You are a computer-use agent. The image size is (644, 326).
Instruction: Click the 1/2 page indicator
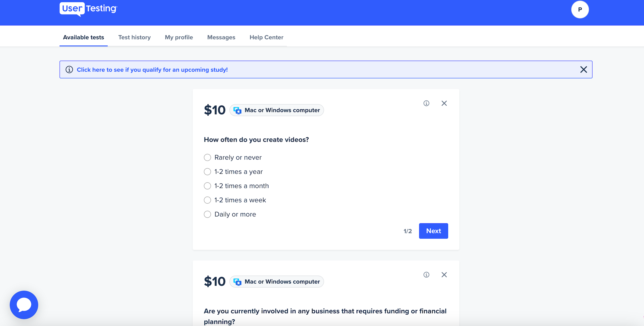tap(408, 231)
